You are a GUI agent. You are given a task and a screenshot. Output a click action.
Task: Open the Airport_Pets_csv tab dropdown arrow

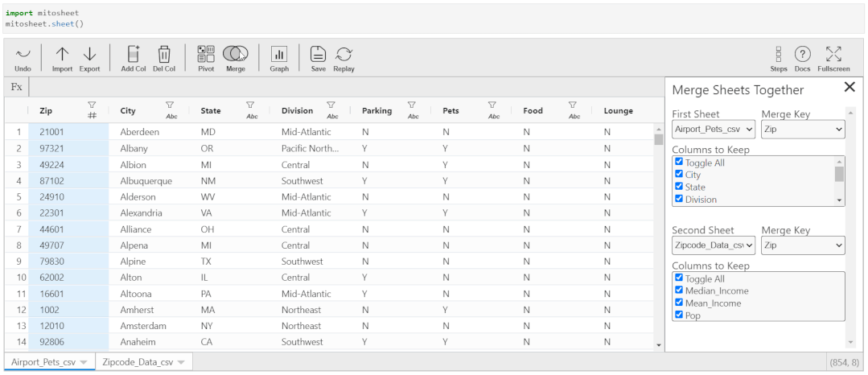tap(84, 362)
